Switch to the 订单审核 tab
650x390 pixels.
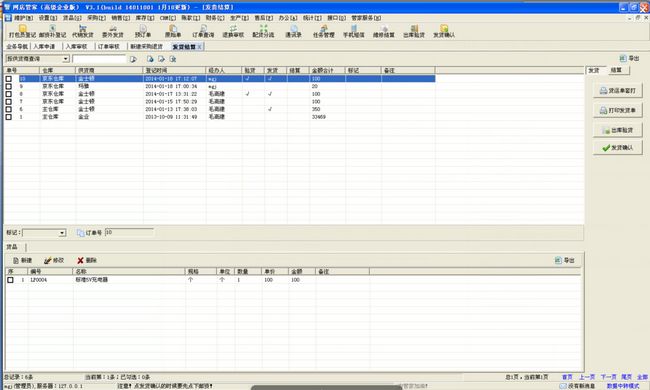108,46
